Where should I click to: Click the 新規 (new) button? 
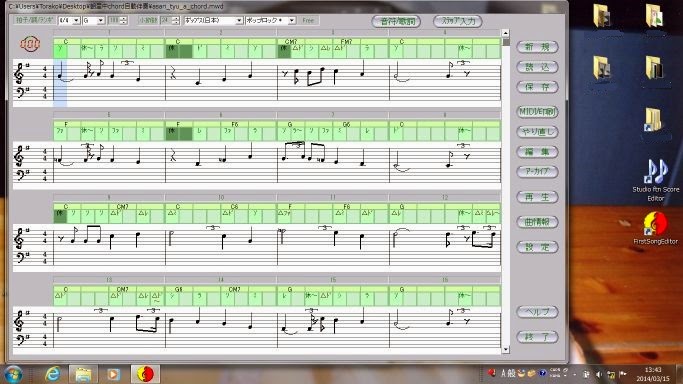[x=537, y=47]
